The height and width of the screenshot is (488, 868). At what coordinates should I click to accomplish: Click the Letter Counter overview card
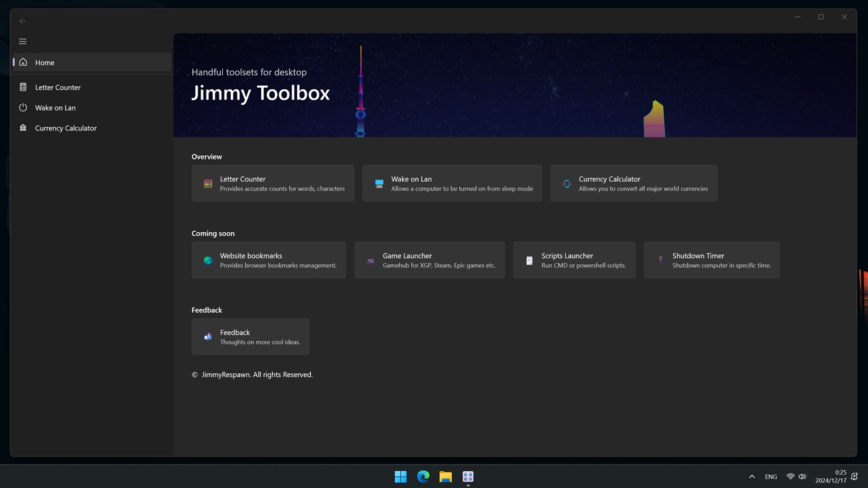(x=272, y=183)
